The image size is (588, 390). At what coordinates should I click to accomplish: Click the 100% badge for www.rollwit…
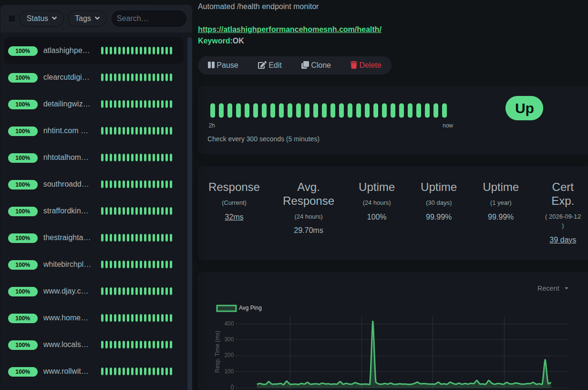pos(23,371)
